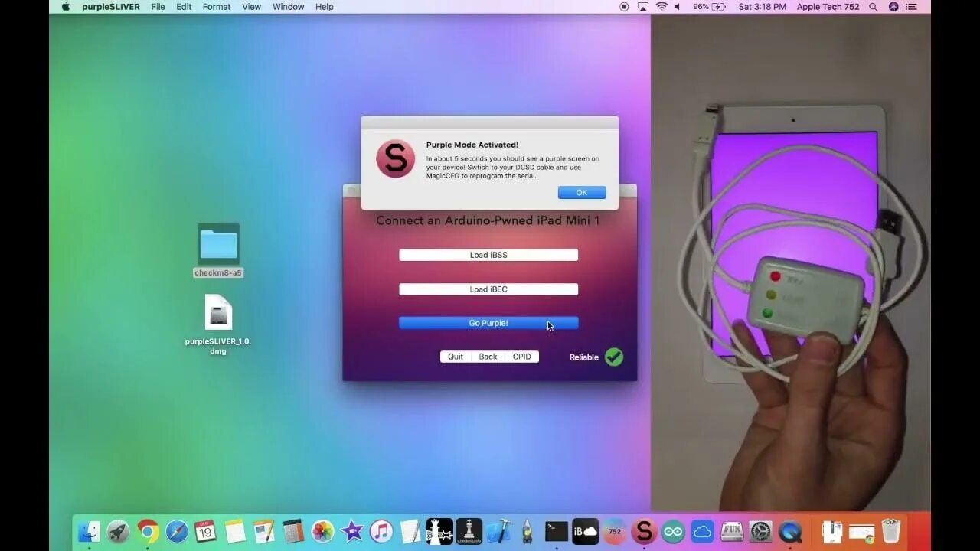The height and width of the screenshot is (551, 980).
Task: Open the File menu
Action: [158, 7]
